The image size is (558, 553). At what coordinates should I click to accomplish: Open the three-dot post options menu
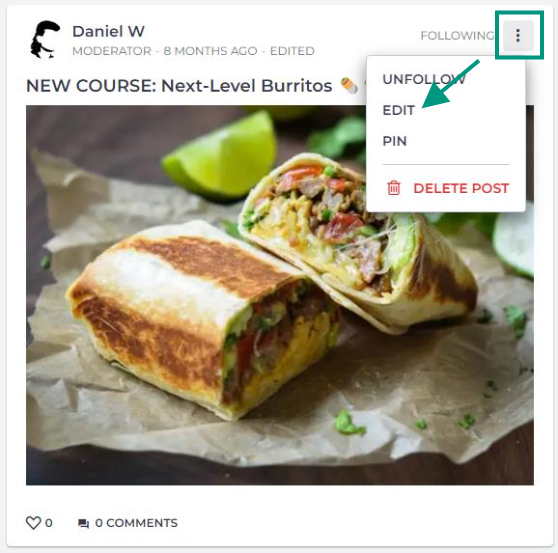coord(518,35)
